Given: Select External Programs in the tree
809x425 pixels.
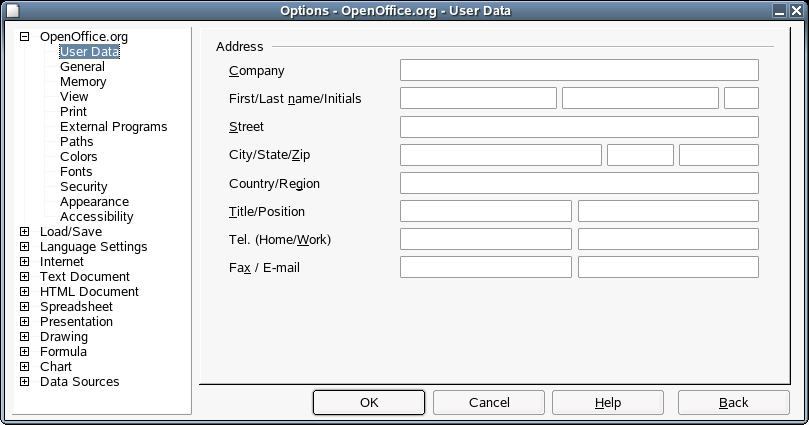Looking at the screenshot, I should click(114, 126).
